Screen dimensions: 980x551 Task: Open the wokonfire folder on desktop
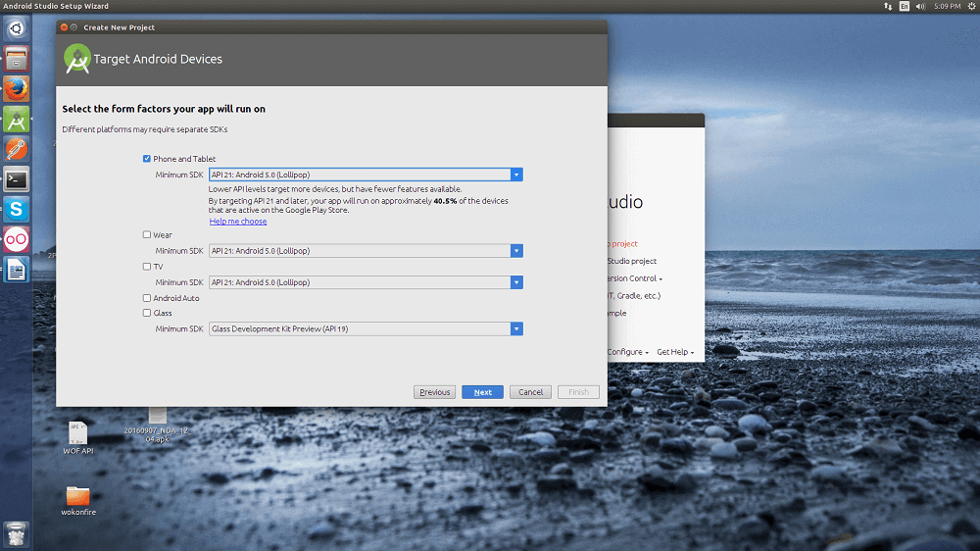[x=78, y=495]
